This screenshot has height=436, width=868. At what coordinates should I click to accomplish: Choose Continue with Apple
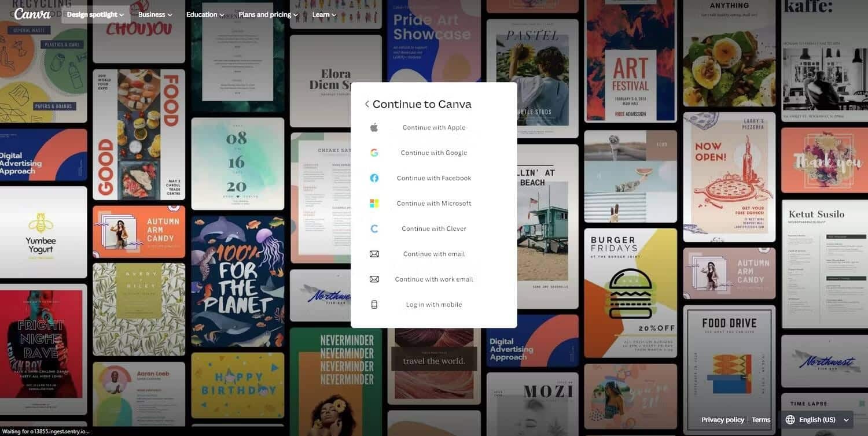click(x=434, y=128)
